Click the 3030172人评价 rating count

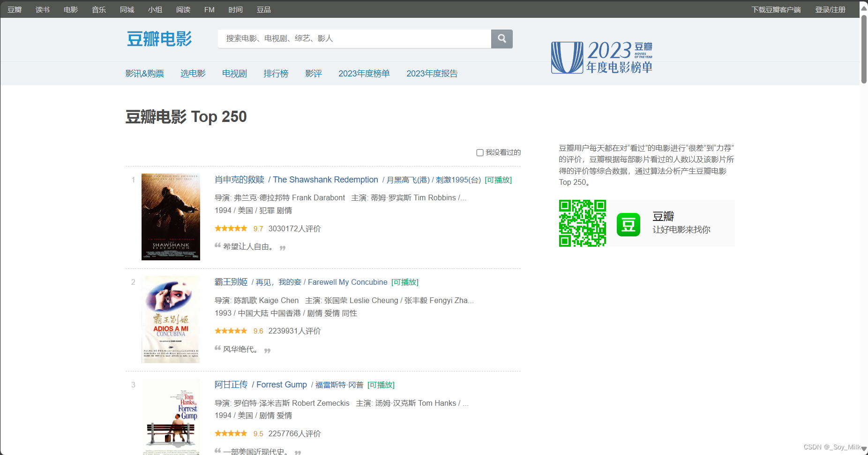(294, 228)
